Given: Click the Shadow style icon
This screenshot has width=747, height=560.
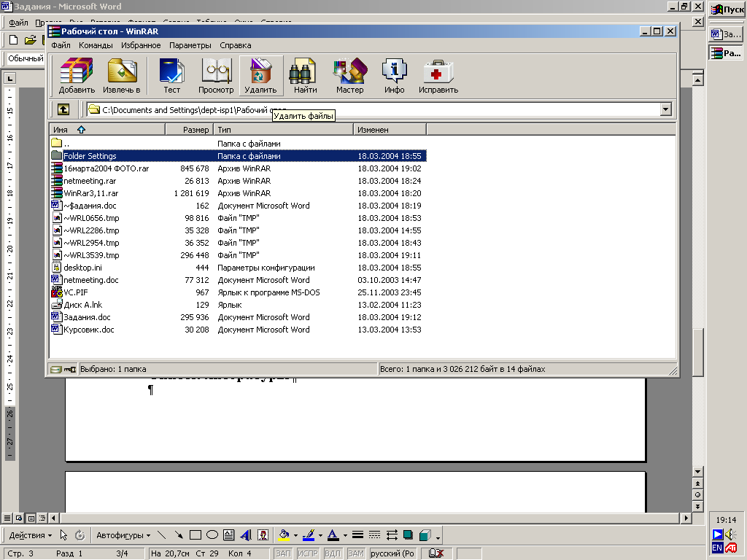Looking at the screenshot, I should pyautogui.click(x=408, y=535).
